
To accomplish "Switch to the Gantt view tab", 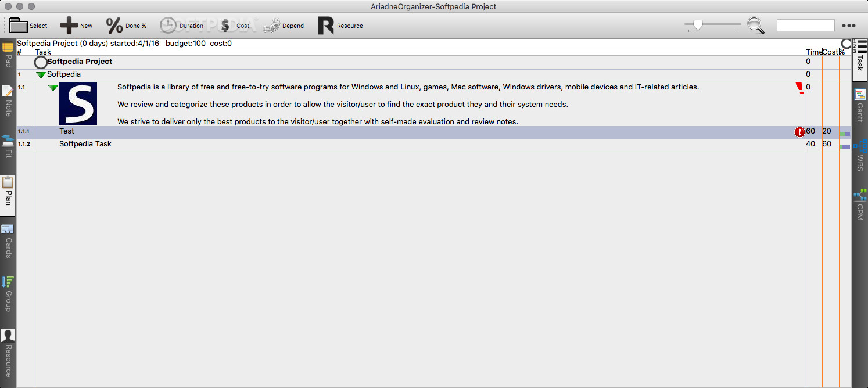I will click(860, 105).
